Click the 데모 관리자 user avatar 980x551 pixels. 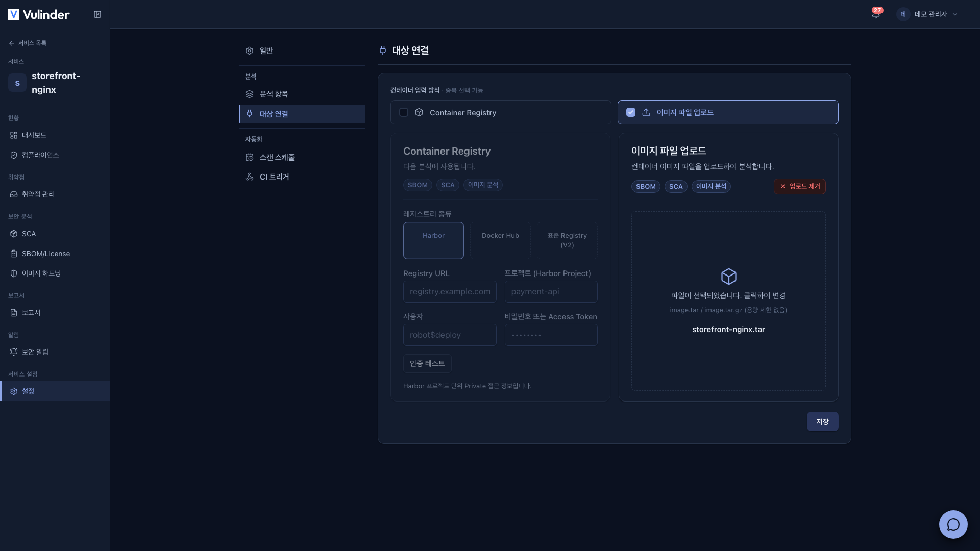point(903,14)
